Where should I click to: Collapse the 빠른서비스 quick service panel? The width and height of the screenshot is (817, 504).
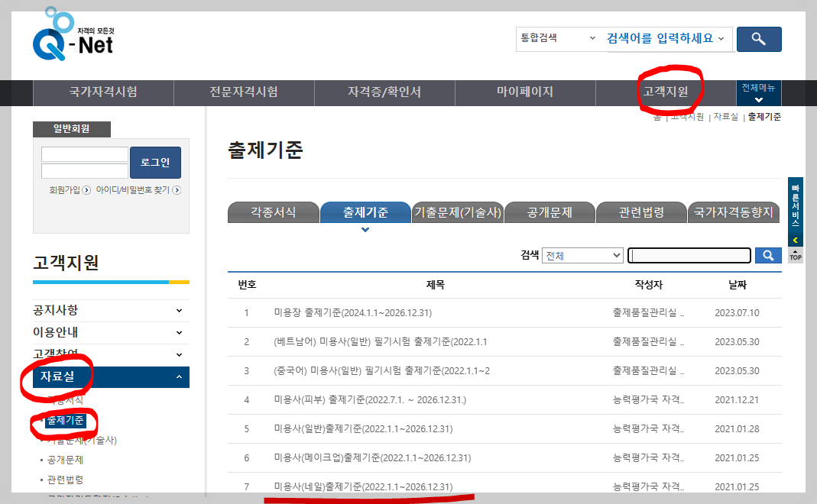pos(795,238)
